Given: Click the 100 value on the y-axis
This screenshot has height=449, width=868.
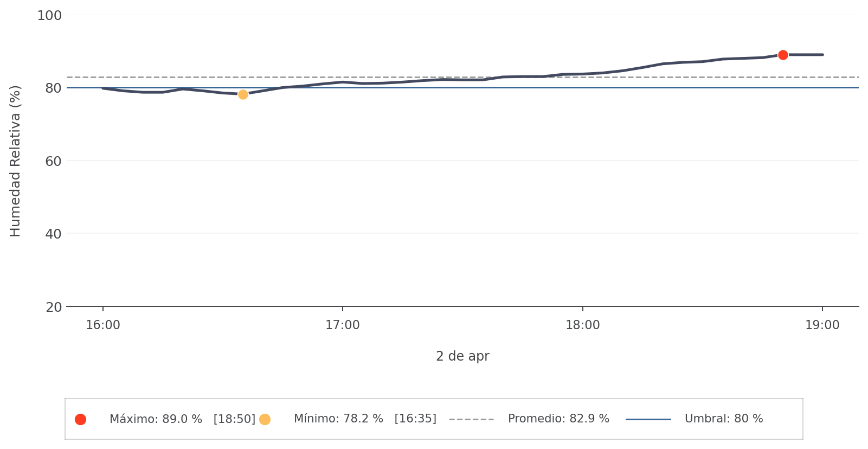Looking at the screenshot, I should (49, 16).
